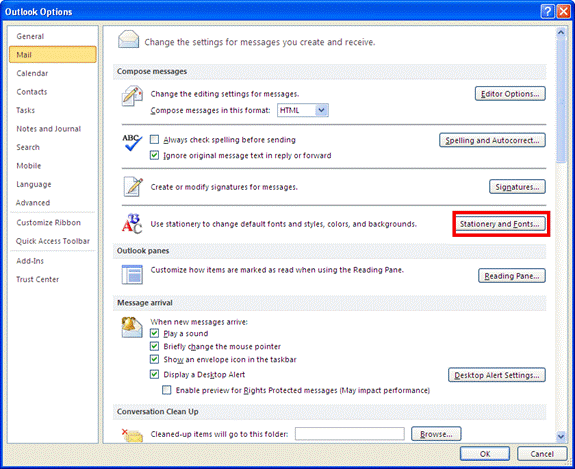Screen dimensions: 575x469
Task: Switch to the Add-Ins category
Action: [53, 261]
